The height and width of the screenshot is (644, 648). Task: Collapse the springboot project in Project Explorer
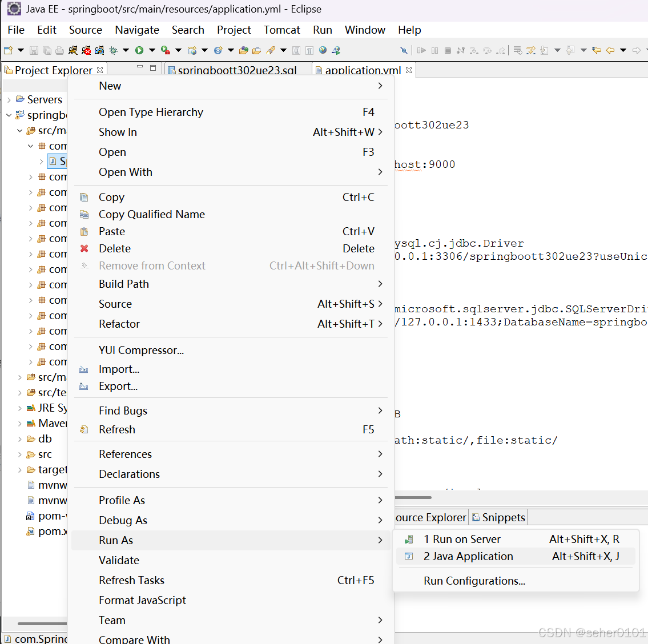point(9,114)
